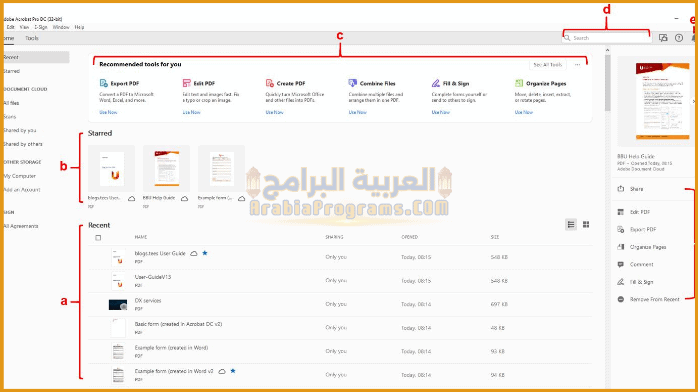This screenshot has width=698, height=392.
Task: Click Use Now under Edit PDF
Action: tap(191, 113)
